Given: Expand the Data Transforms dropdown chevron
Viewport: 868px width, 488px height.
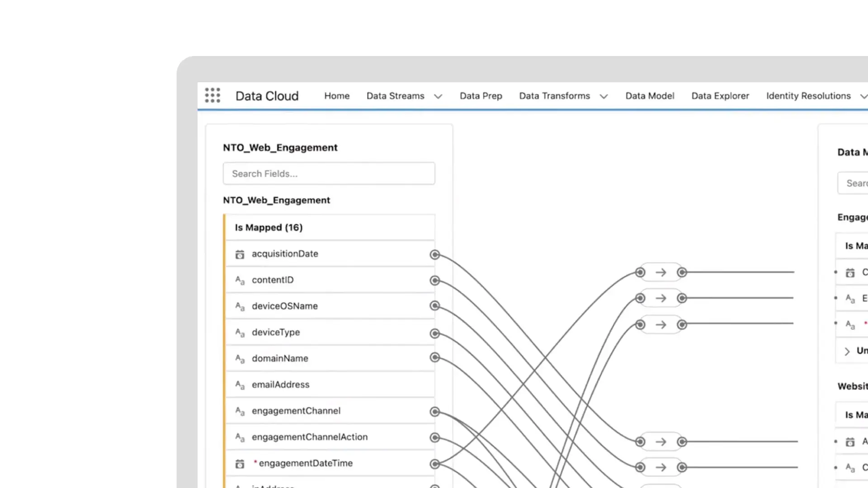Looking at the screenshot, I should coord(604,96).
